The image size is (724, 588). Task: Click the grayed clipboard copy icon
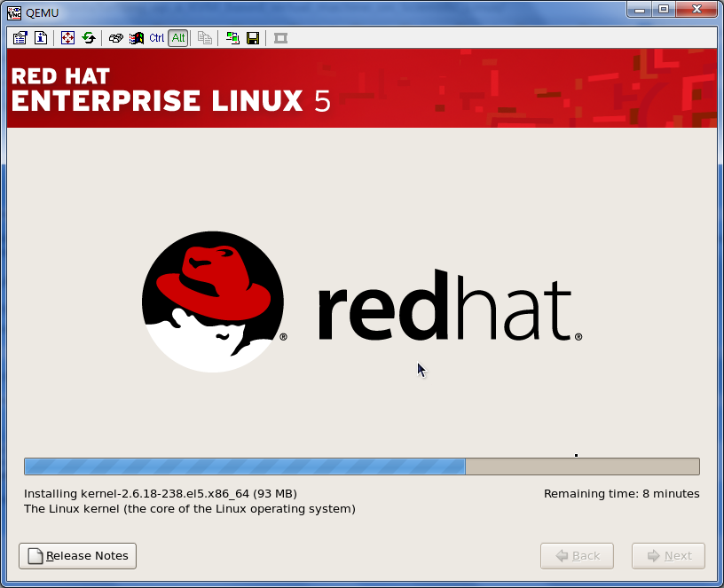(x=205, y=38)
